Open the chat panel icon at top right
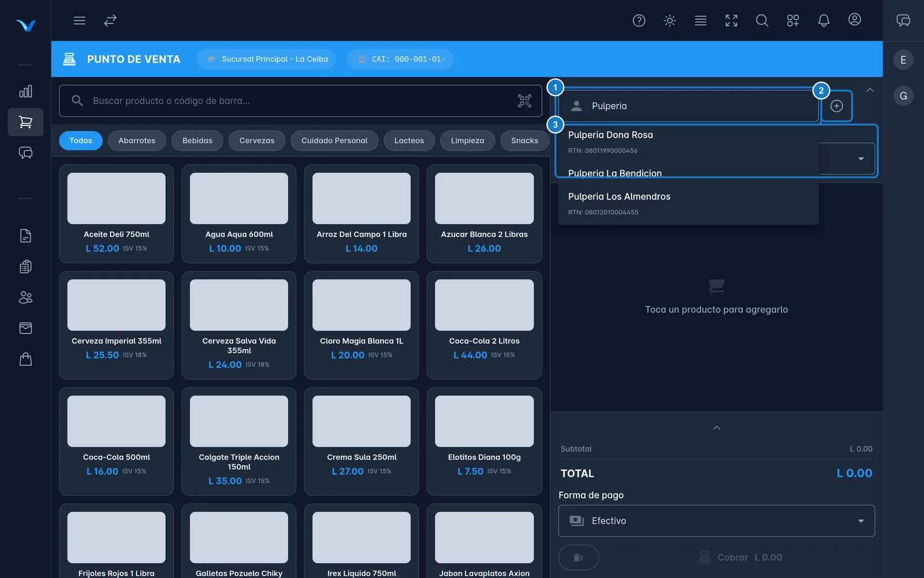Screen dimensions: 924x578 (x=903, y=21)
